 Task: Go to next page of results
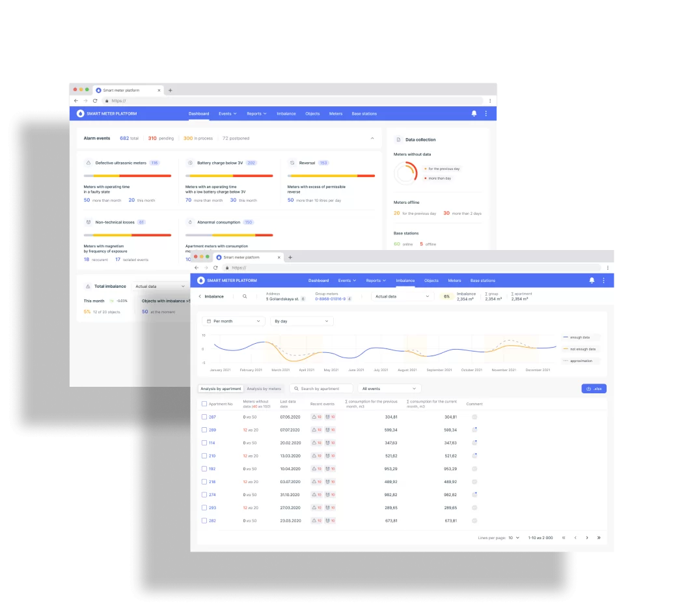click(587, 538)
